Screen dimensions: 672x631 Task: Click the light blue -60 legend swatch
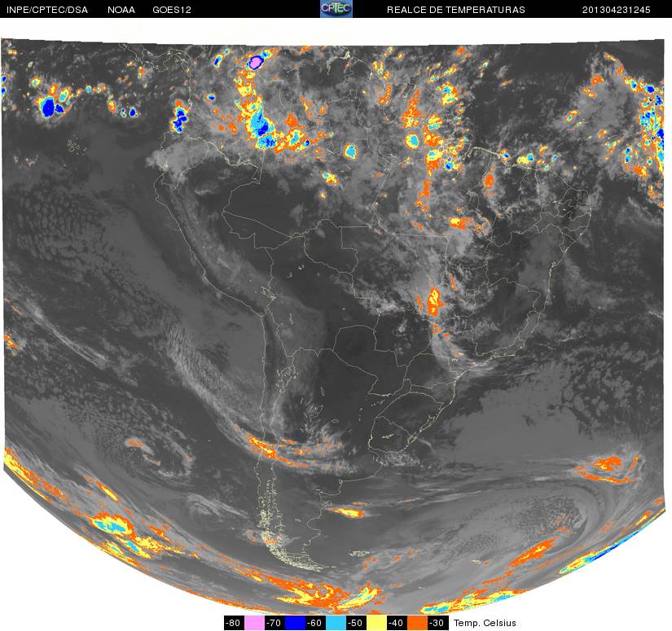pos(336,622)
